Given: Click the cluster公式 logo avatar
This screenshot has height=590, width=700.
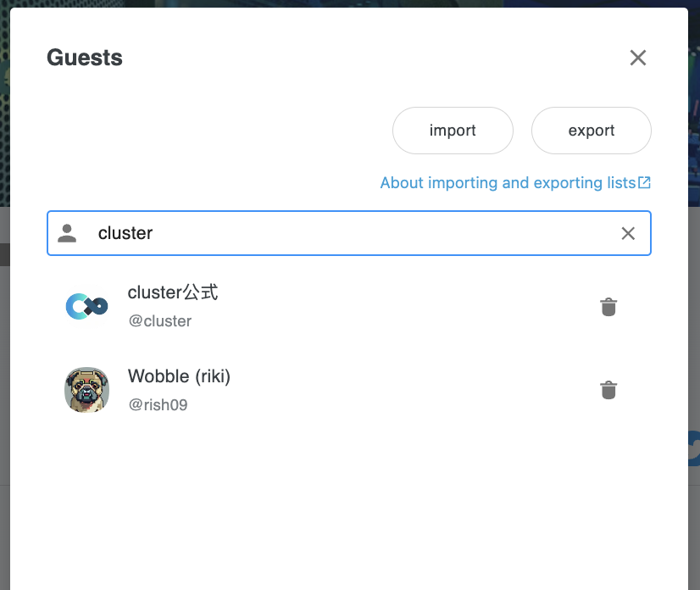Looking at the screenshot, I should coord(87,306).
